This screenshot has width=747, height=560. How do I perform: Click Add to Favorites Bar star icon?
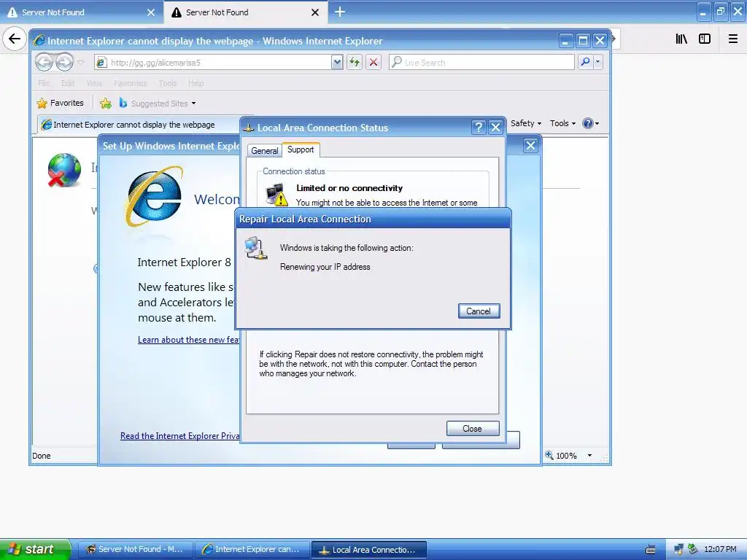106,103
